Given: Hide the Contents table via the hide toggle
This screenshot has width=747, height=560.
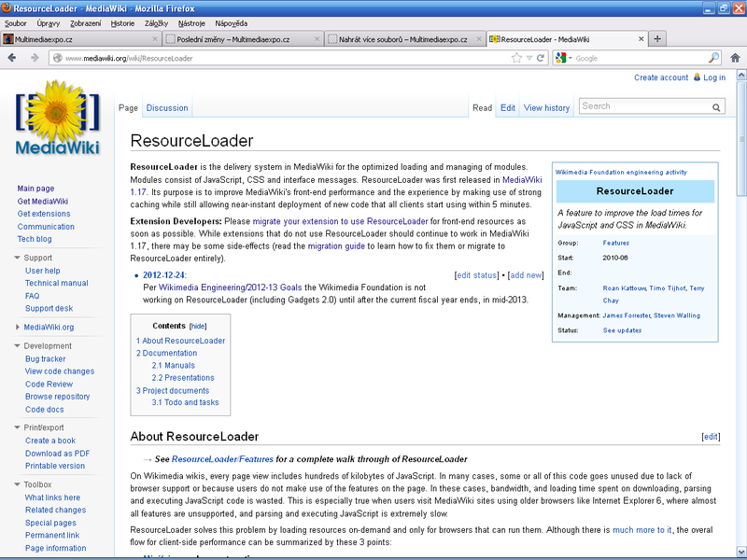Looking at the screenshot, I should pos(198,327).
